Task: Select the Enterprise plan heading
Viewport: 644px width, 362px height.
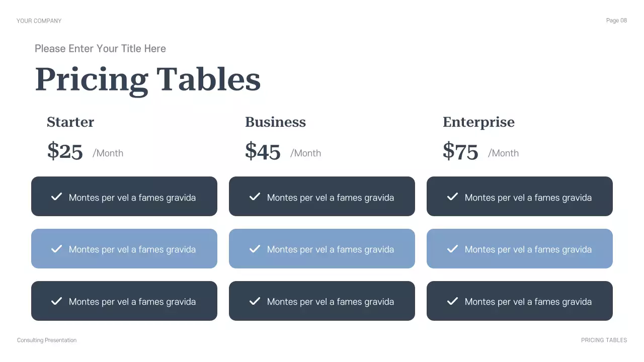Action: pos(478,122)
